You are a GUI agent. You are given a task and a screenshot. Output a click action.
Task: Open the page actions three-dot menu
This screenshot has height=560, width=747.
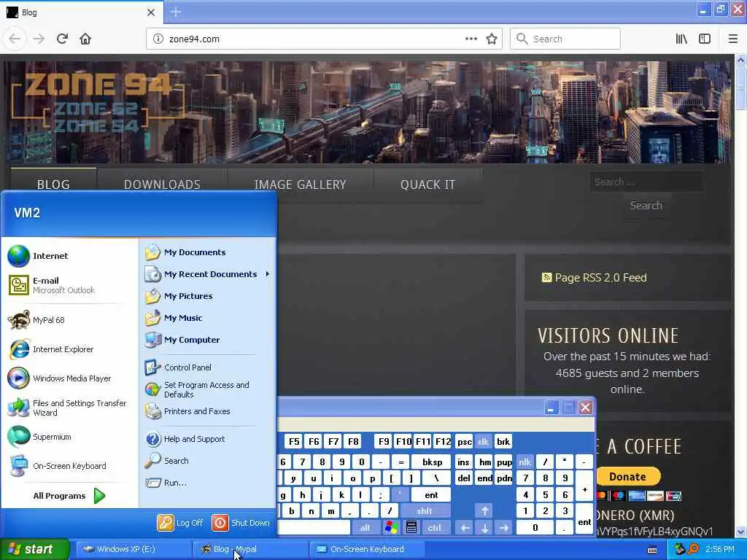pyautogui.click(x=471, y=39)
